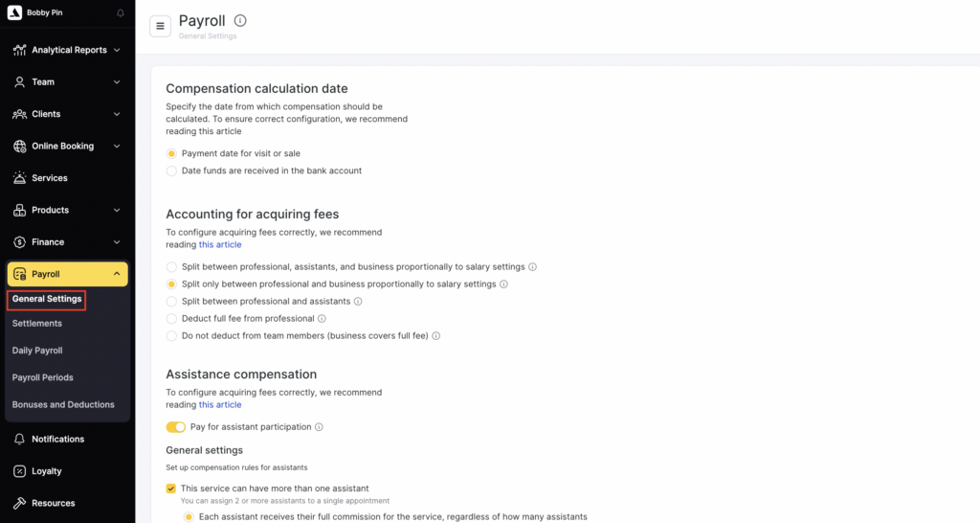Go to Bonuses and Deductions
This screenshot has height=523, width=980.
point(63,404)
